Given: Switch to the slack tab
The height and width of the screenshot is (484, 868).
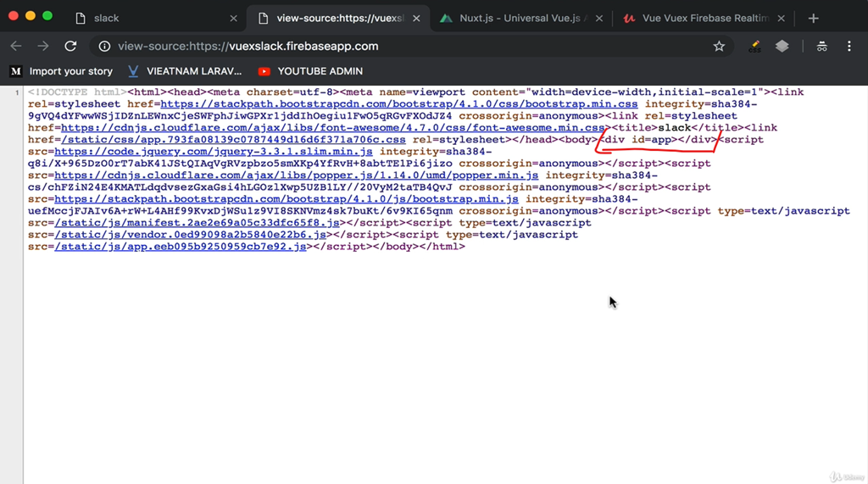Looking at the screenshot, I should 155,19.
